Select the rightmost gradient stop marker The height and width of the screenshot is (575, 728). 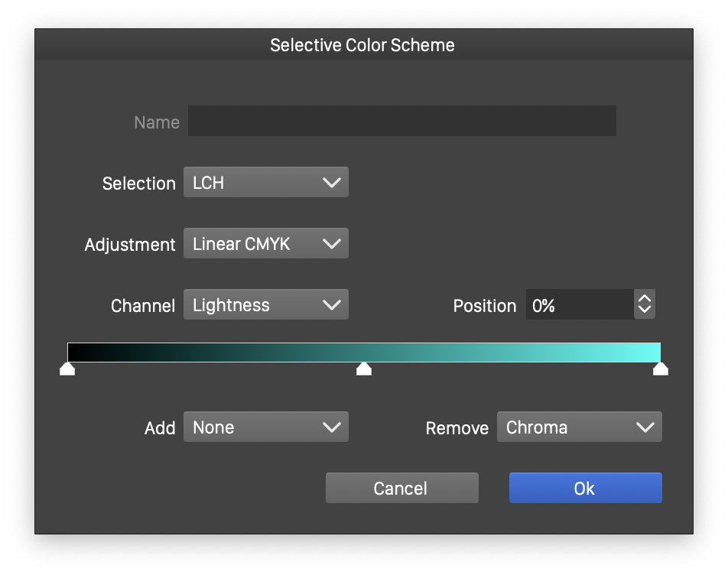661,370
